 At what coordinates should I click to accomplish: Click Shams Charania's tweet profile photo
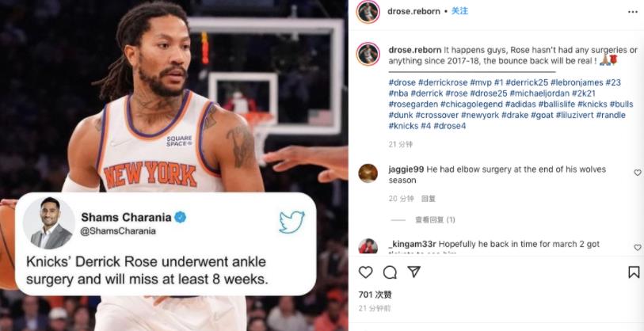click(x=51, y=223)
